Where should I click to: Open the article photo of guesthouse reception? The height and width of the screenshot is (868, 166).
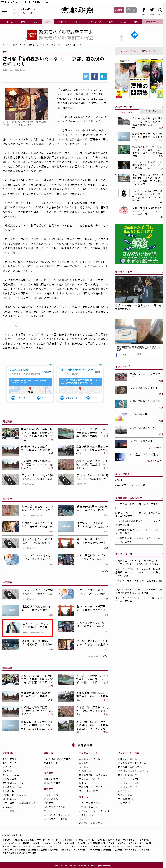tap(22, 104)
